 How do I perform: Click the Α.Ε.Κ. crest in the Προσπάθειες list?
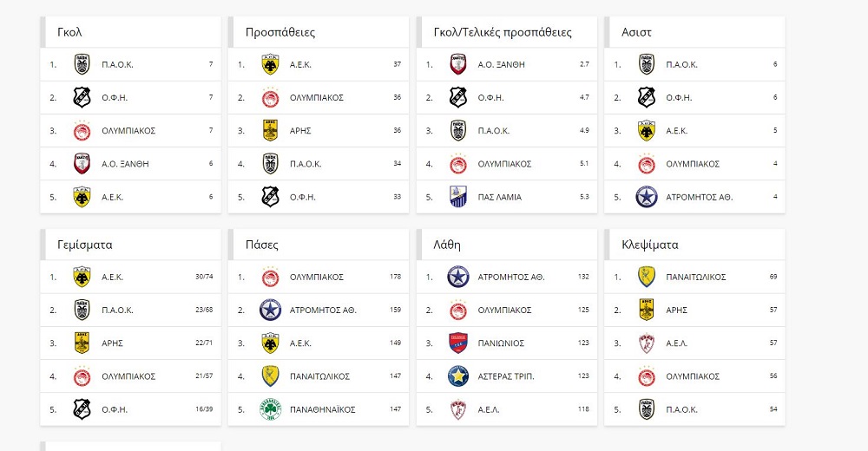[270, 64]
